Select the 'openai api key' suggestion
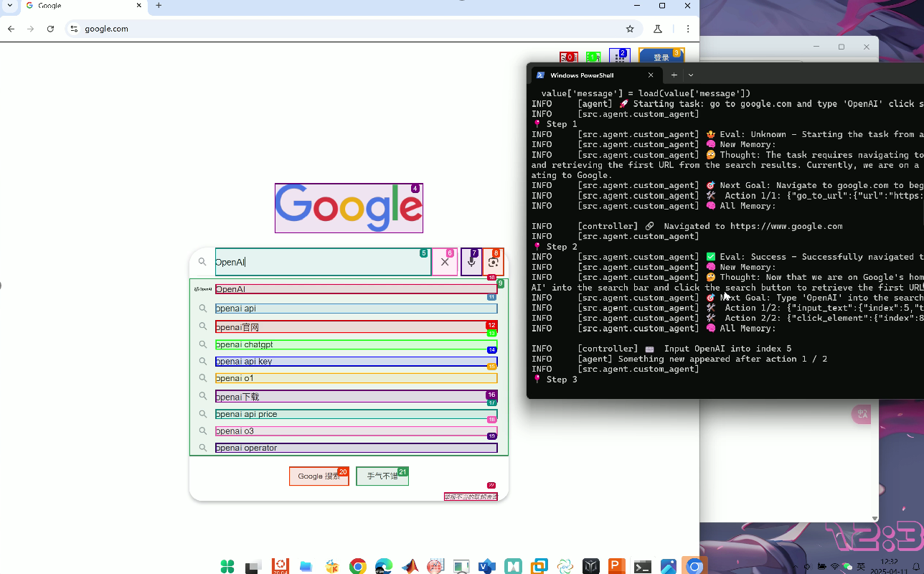The height and width of the screenshot is (574, 924). point(356,362)
